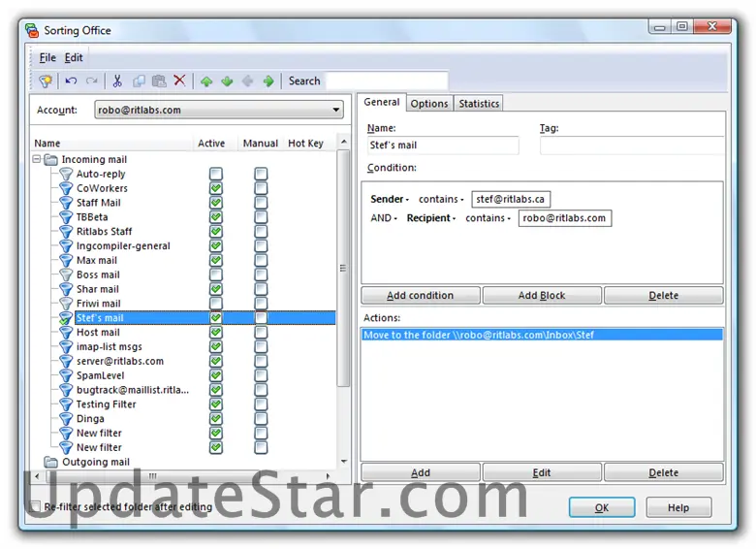756x549 pixels.
Task: Click the Add Block button
Action: (542, 295)
